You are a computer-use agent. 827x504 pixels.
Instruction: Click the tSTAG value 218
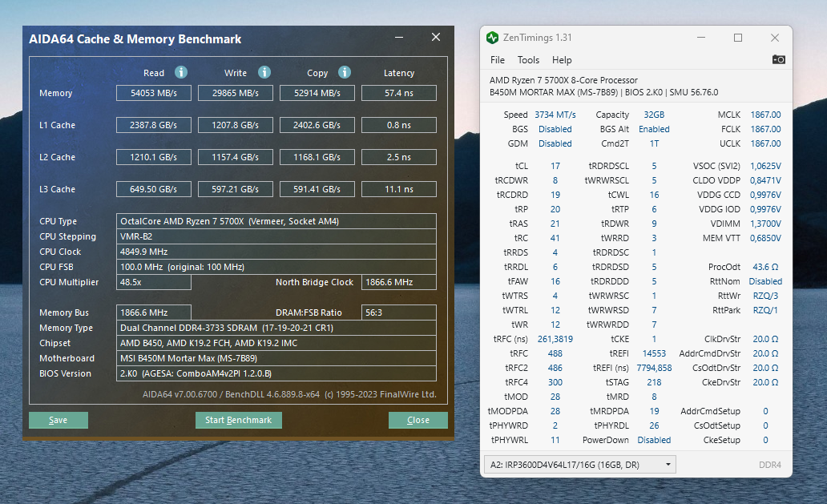[x=654, y=382]
